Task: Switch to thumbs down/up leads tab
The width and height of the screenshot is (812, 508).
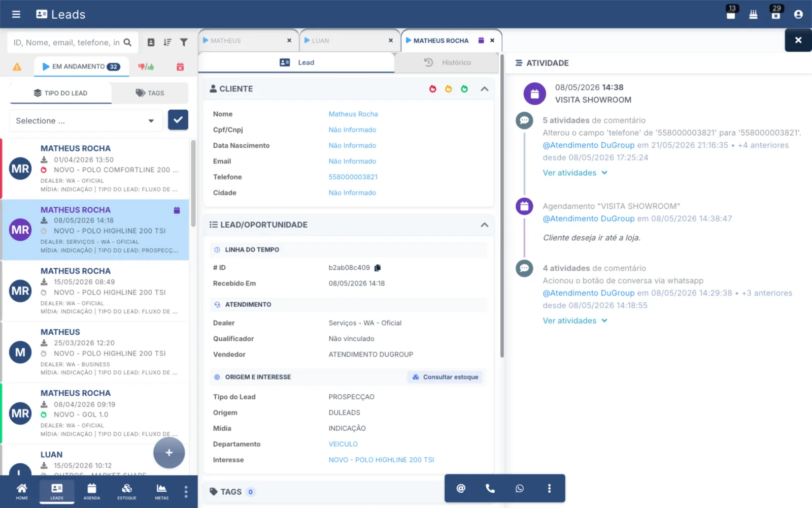Action: 146,67
